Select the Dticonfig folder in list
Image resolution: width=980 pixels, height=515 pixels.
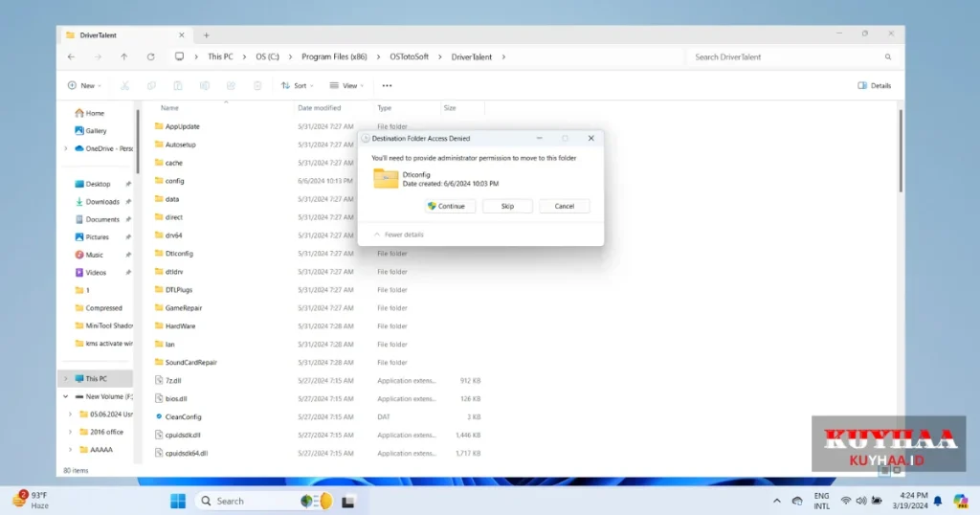174,254
